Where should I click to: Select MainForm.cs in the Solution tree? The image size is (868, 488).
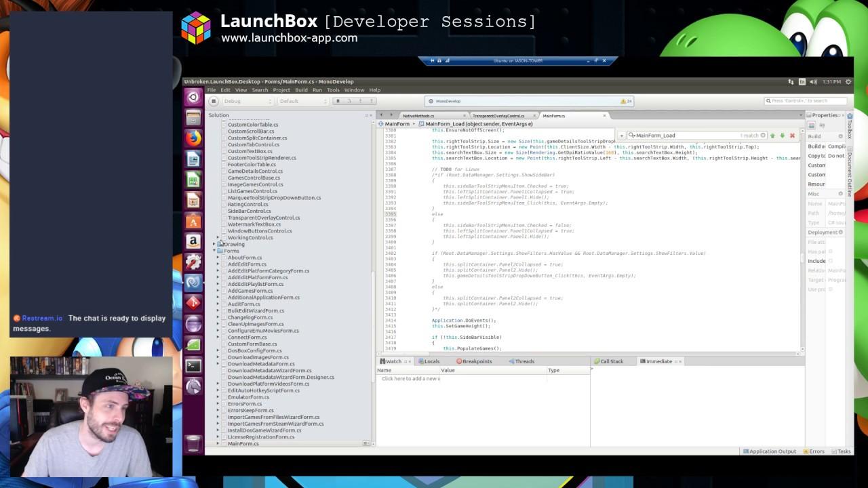[243, 443]
